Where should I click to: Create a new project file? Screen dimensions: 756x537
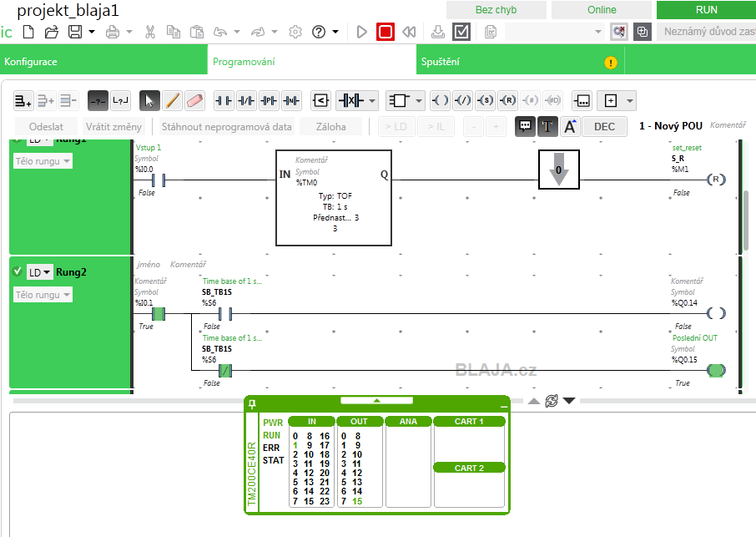coord(28,32)
